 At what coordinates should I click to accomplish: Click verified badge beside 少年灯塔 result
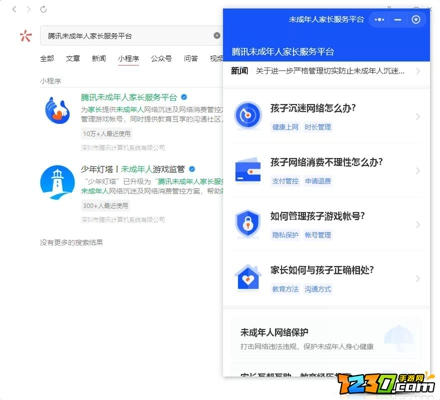pyautogui.click(x=192, y=169)
